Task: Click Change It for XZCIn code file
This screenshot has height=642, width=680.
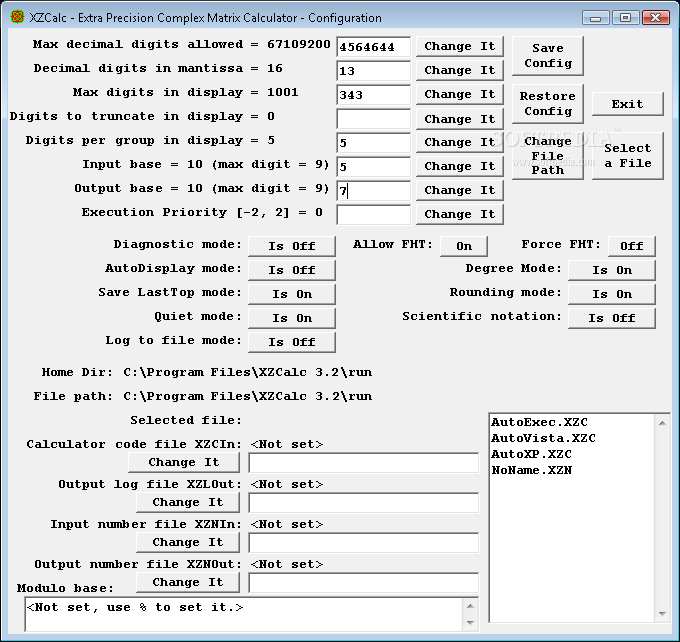Action: 184,462
